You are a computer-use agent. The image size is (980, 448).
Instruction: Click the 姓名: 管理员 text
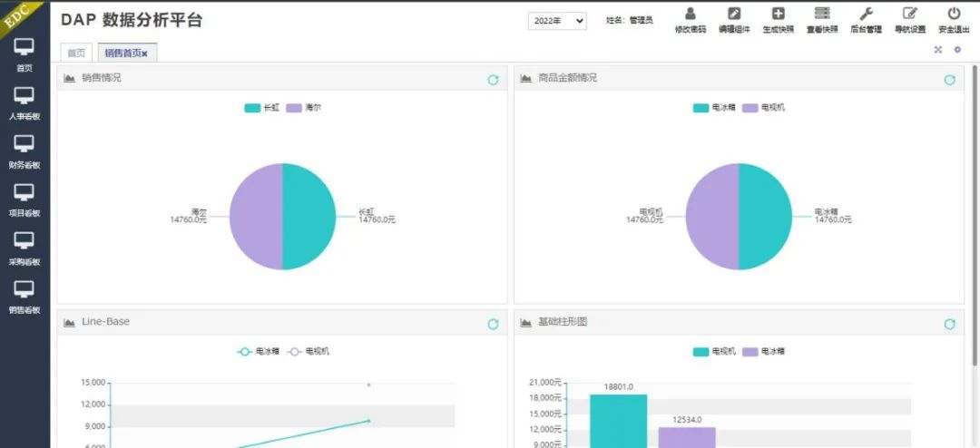[x=630, y=21]
